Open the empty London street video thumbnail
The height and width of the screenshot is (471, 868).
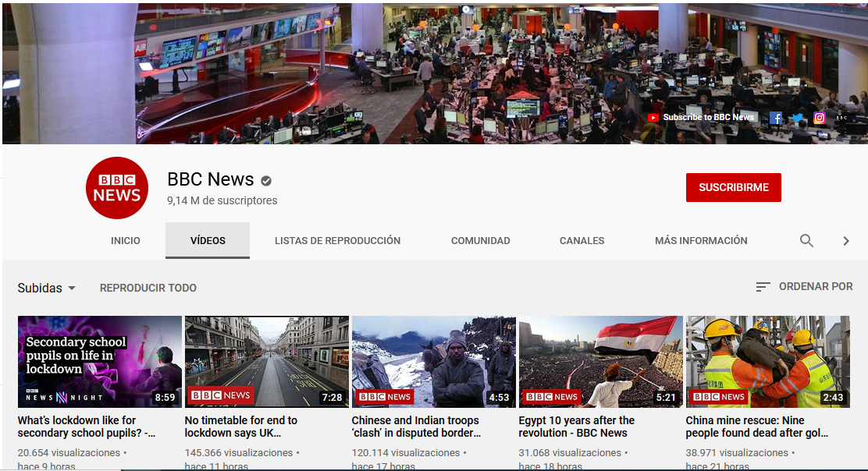click(267, 362)
